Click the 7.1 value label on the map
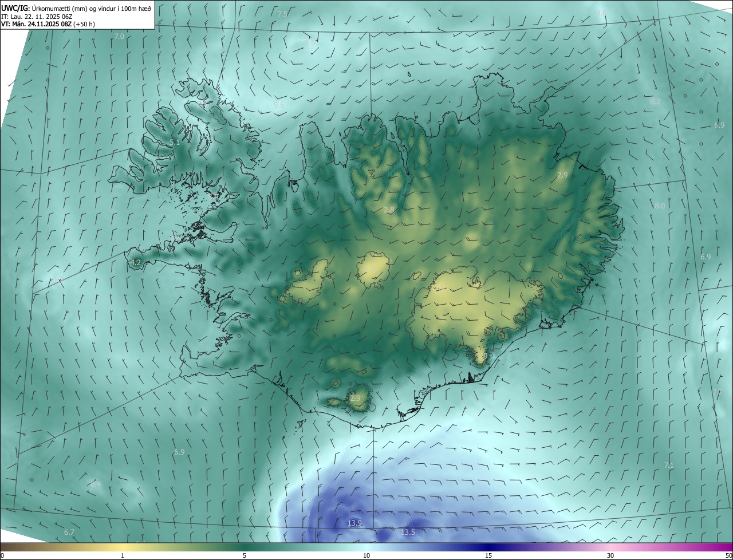The width and height of the screenshot is (733, 560). click(x=668, y=466)
